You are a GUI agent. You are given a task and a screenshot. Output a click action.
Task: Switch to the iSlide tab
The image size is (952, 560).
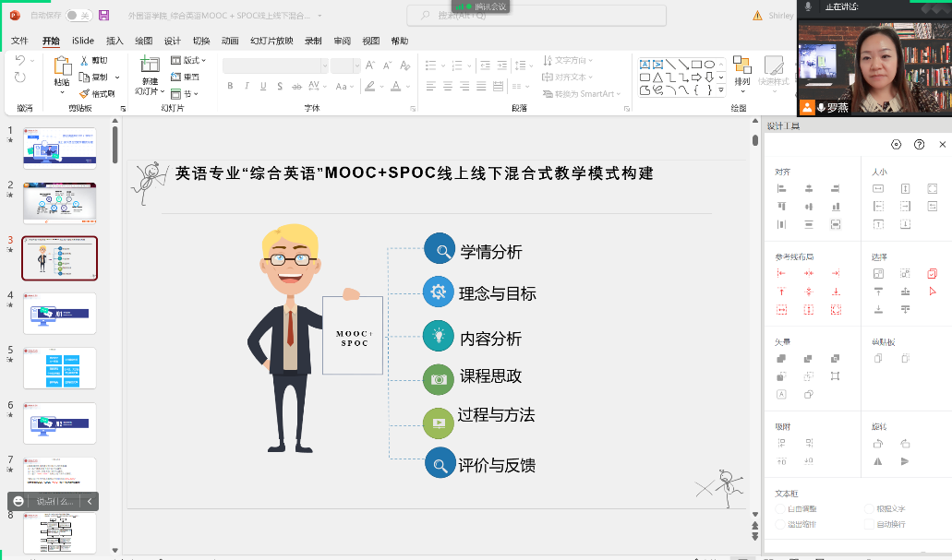(x=82, y=41)
